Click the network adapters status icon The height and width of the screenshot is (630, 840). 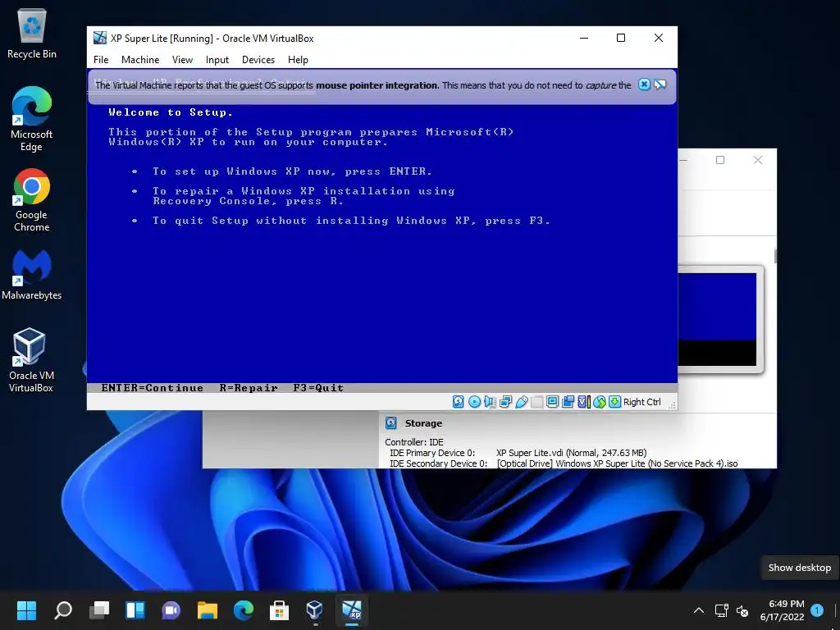pyautogui.click(x=505, y=402)
